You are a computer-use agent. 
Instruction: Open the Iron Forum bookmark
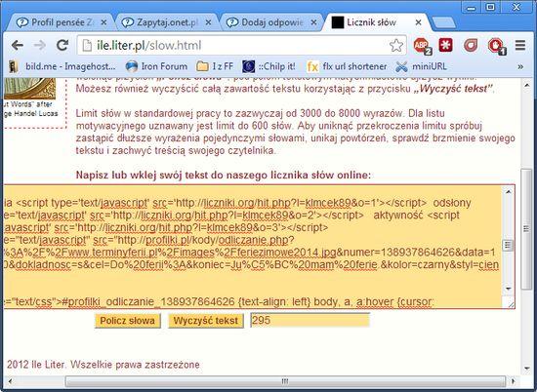pos(156,66)
